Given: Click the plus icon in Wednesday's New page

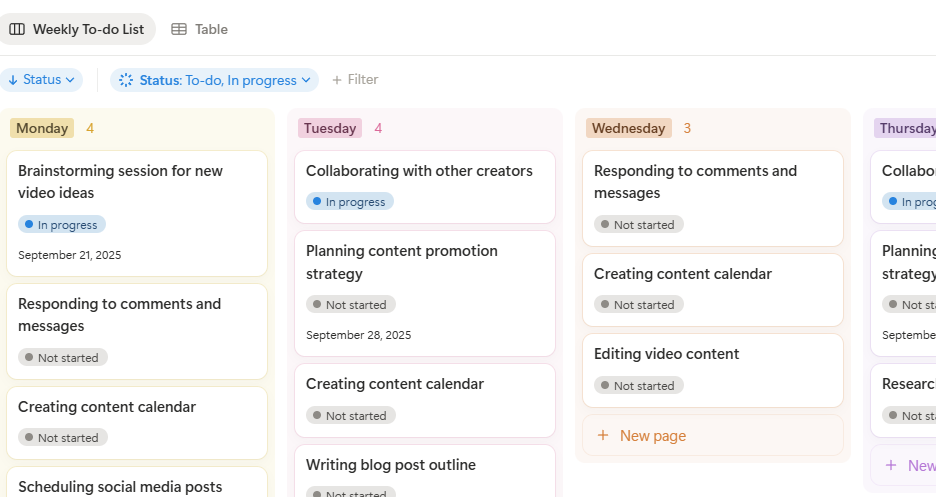Looking at the screenshot, I should click(x=603, y=435).
